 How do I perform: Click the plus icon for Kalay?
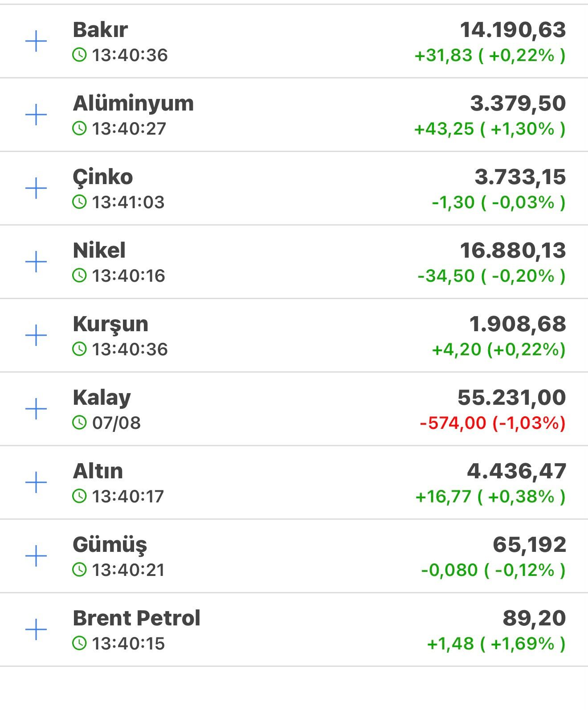tap(36, 409)
